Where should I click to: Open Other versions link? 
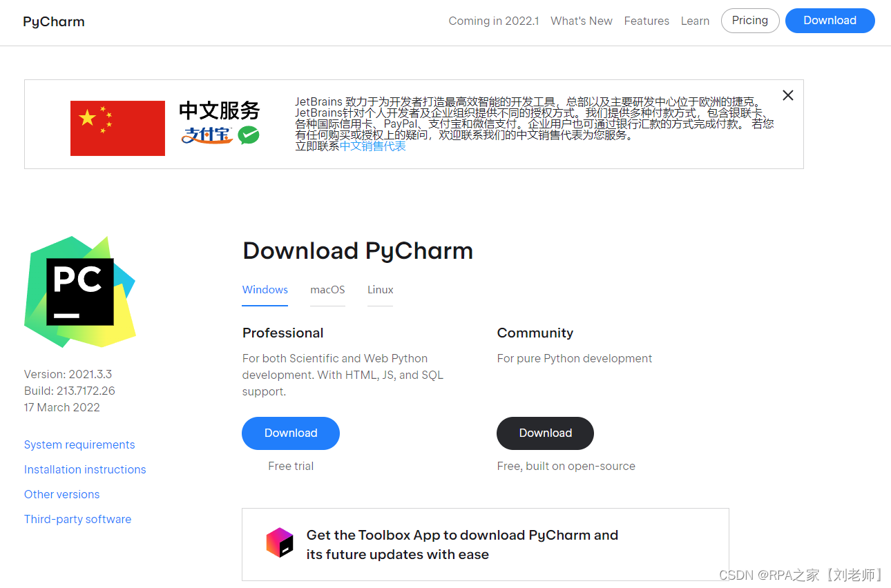coord(61,494)
